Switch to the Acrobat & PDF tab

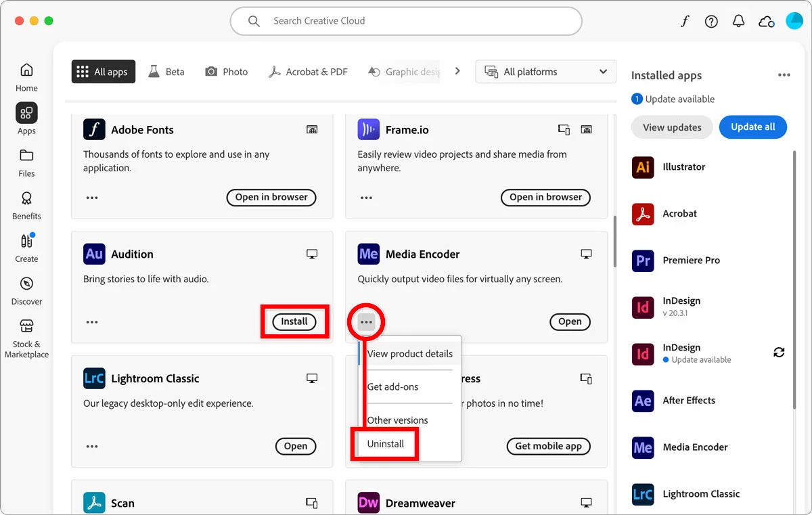coord(308,72)
